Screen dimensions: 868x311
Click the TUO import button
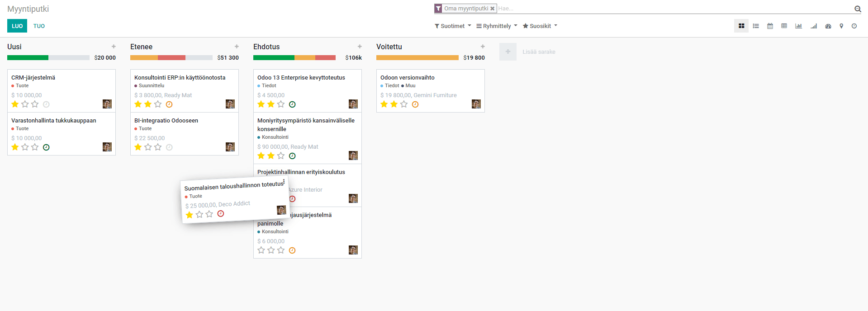[39, 26]
